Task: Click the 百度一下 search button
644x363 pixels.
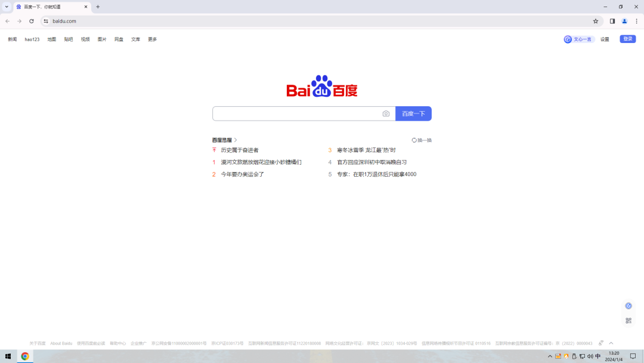Action: tap(414, 114)
